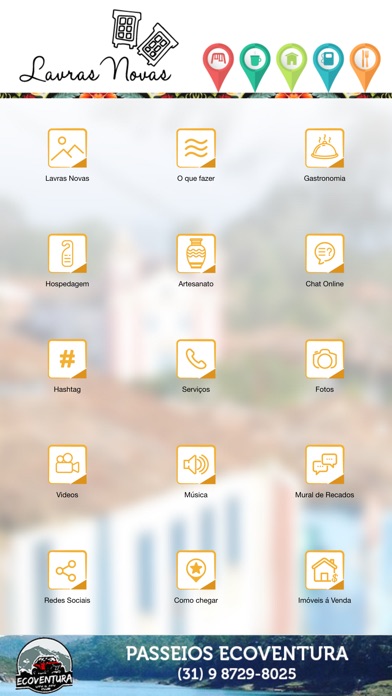This screenshot has height=696, width=392.
Task: Open the Gastronomia serving dish icon
Action: pos(325,148)
